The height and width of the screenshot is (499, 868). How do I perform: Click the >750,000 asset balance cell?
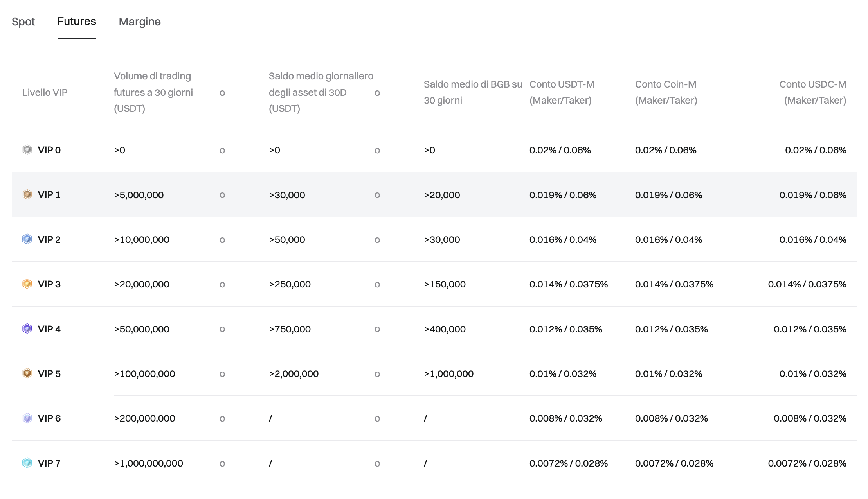tap(290, 329)
